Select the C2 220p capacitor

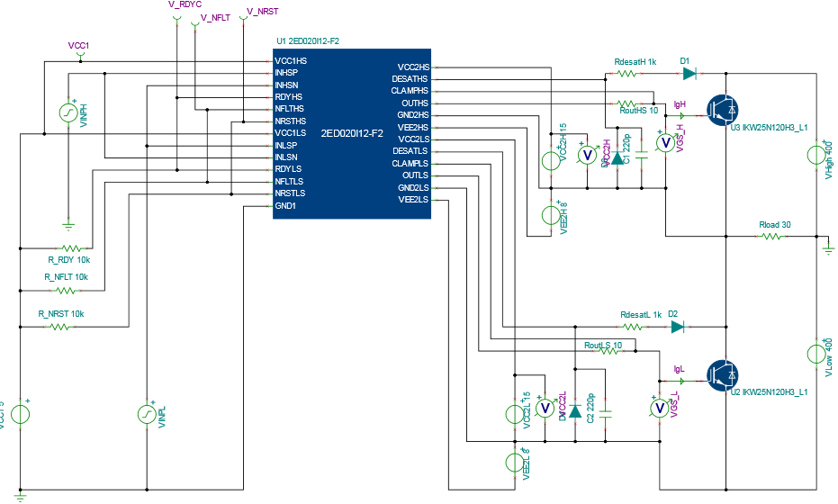point(606,414)
